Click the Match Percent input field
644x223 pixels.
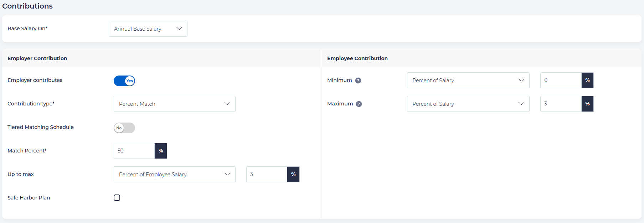coord(134,151)
